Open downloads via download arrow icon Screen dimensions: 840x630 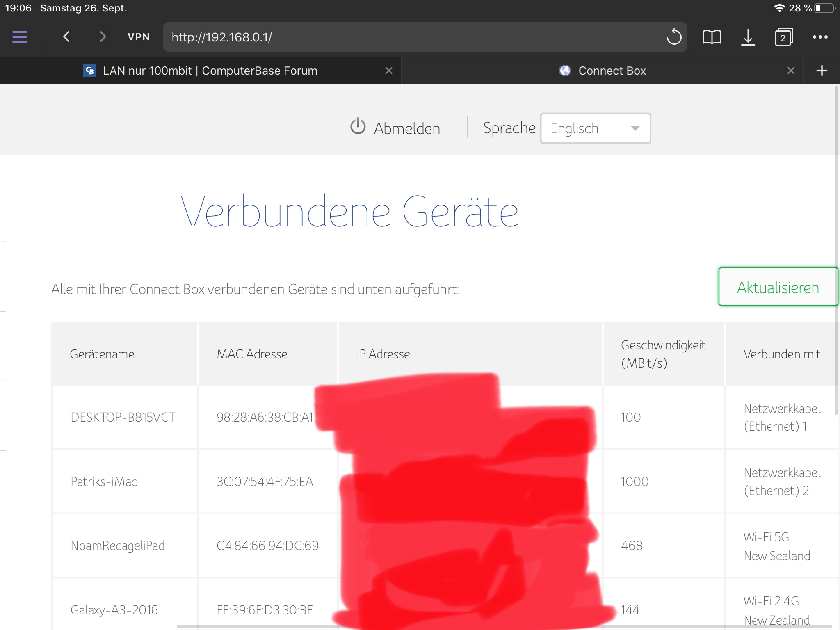[x=748, y=37]
